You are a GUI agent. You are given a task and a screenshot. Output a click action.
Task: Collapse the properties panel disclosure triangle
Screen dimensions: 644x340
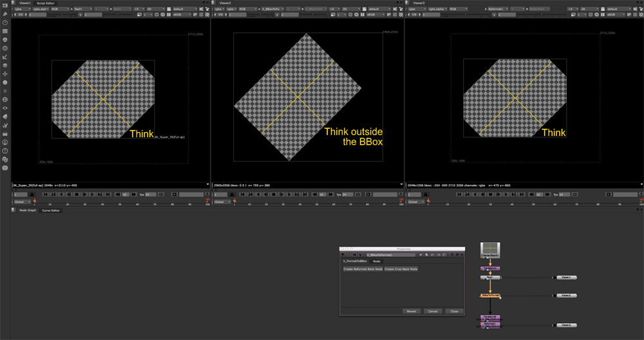tap(343, 254)
